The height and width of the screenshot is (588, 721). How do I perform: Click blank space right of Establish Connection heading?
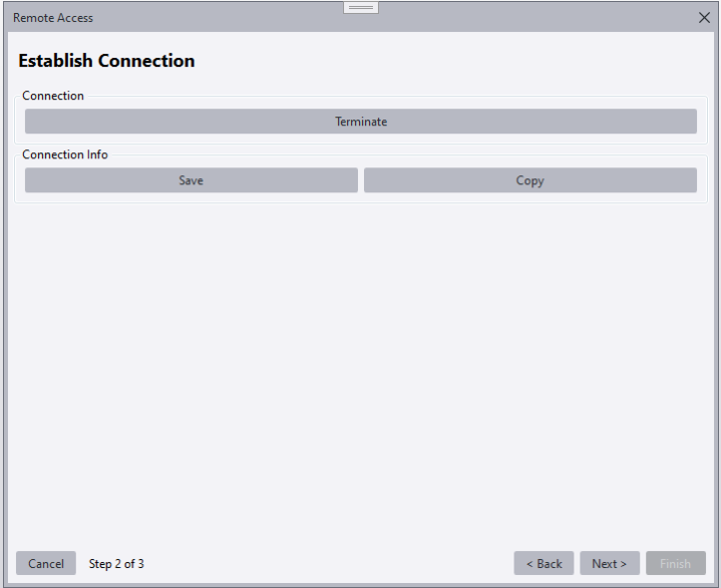pyautogui.click(x=449, y=61)
